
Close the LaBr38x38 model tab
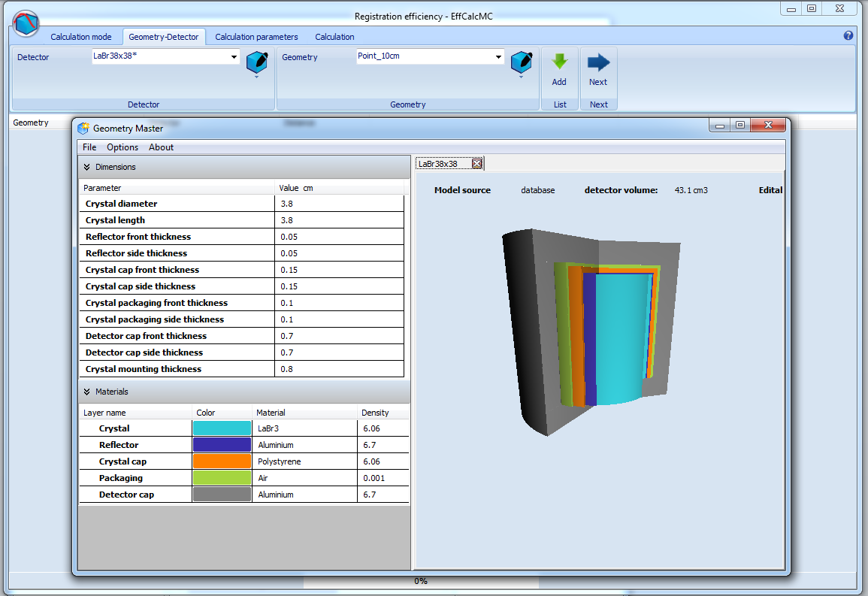(x=476, y=163)
